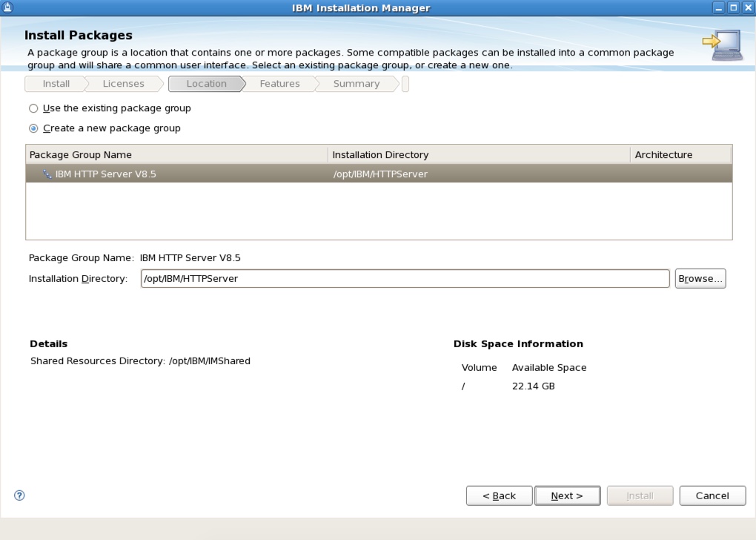Go to the Summary wizard step
The height and width of the screenshot is (540, 756).
(357, 84)
